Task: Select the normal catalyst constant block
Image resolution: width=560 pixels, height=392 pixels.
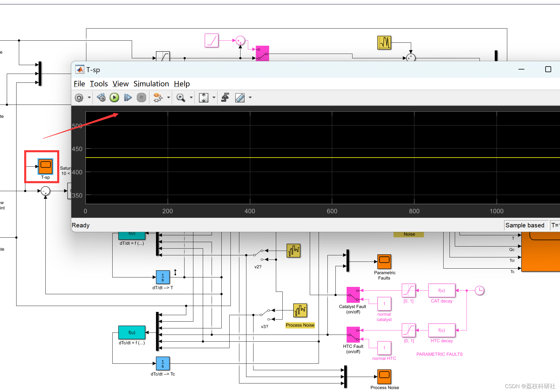Action: (x=384, y=304)
